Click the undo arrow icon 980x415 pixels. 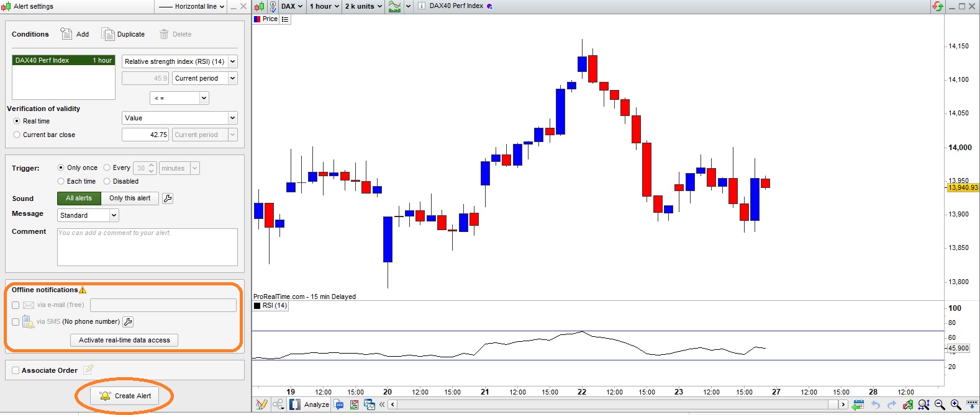[876, 405]
